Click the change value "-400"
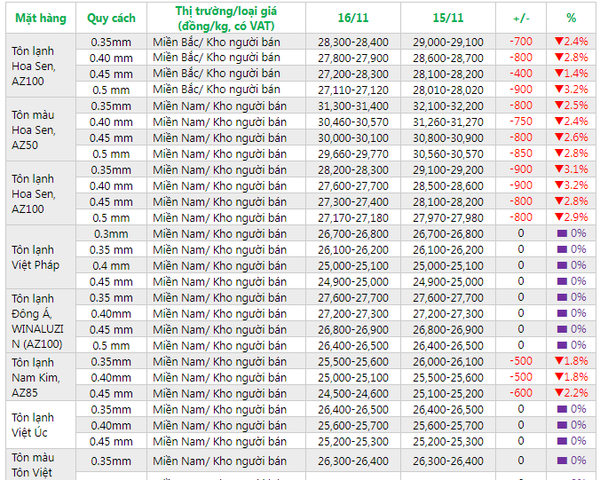The image size is (600, 480). (521, 73)
